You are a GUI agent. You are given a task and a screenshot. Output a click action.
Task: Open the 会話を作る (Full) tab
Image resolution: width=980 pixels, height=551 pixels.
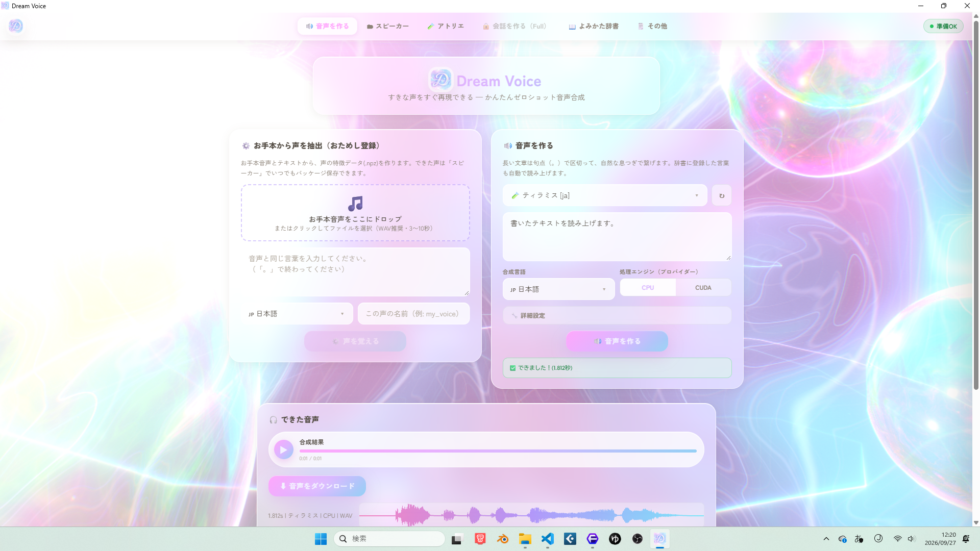pos(514,26)
